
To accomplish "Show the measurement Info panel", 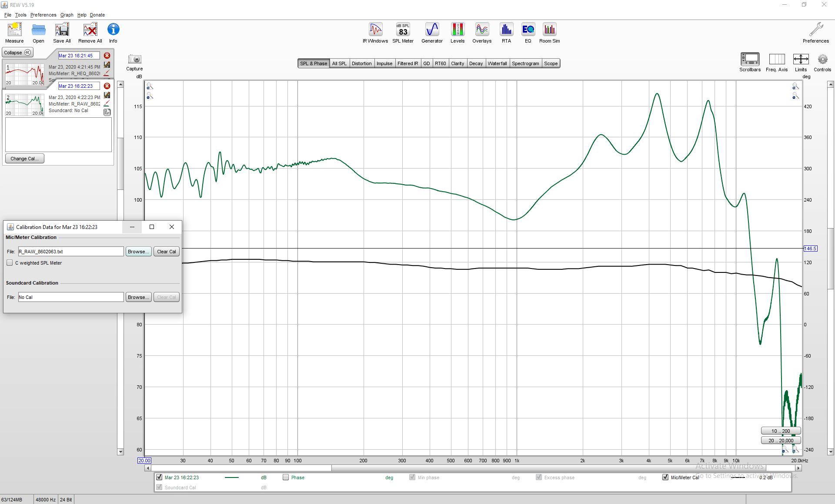I will tap(113, 33).
